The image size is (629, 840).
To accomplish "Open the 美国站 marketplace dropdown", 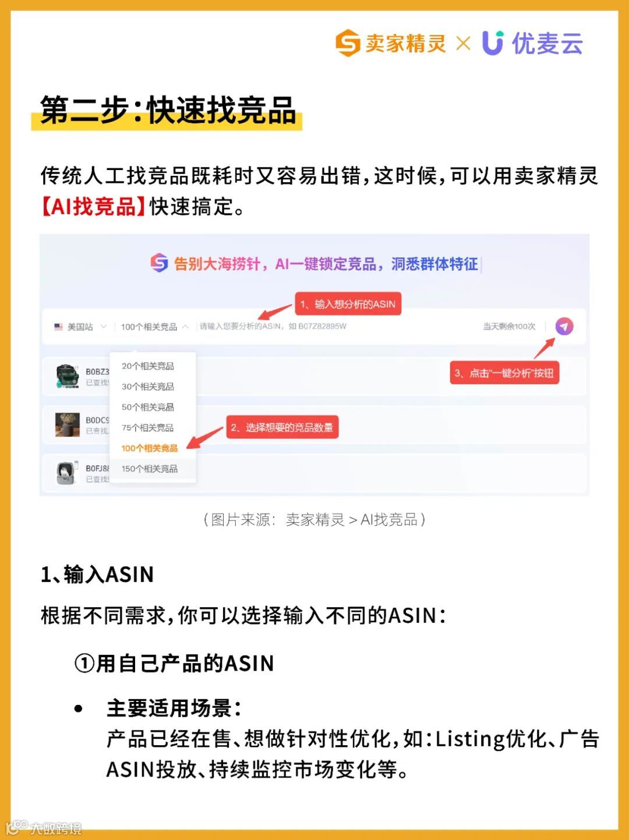I will coord(80,327).
